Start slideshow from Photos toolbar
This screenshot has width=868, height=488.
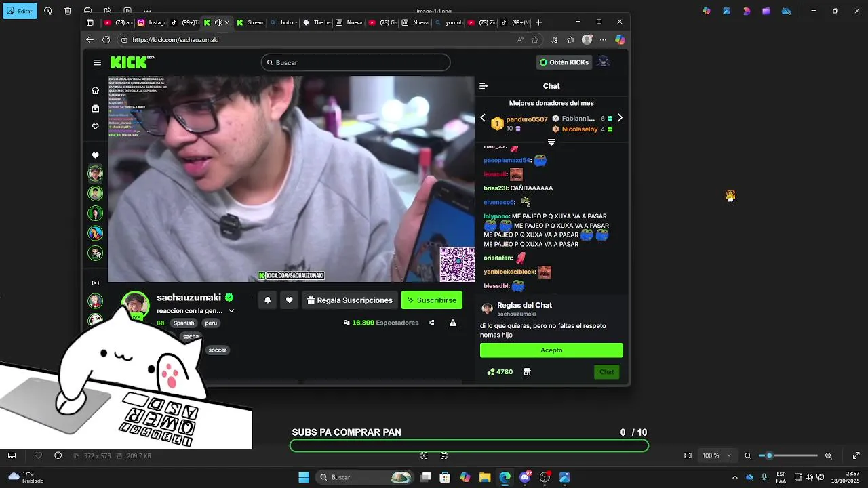click(x=128, y=11)
